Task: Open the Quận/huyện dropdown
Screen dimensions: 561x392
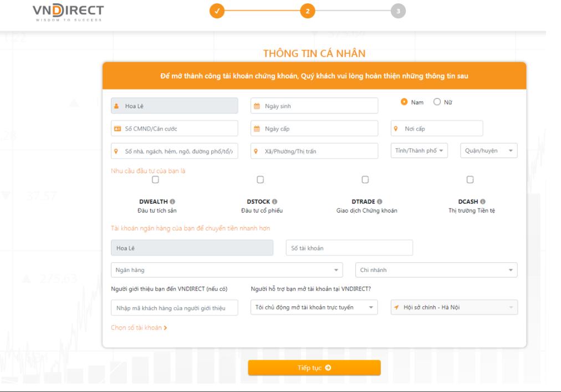Action: [x=489, y=151]
